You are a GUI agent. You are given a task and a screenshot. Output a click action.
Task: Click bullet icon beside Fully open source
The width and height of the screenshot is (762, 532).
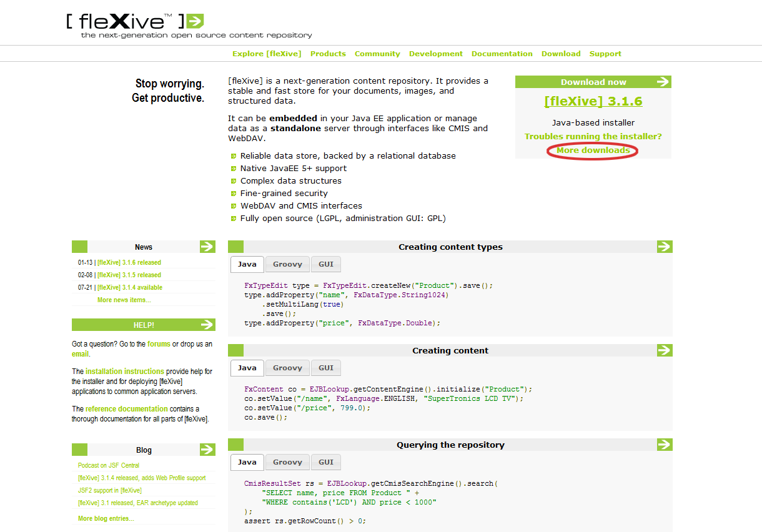tap(234, 219)
